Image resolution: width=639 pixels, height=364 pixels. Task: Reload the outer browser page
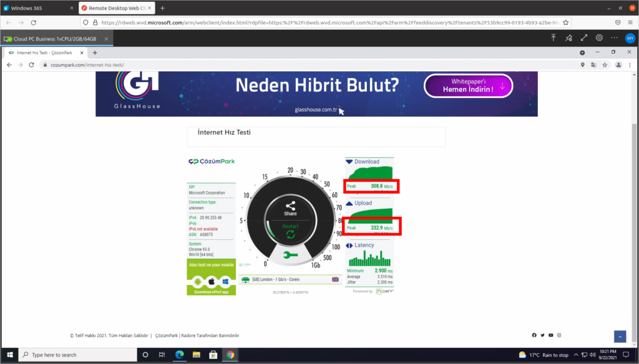[34, 22]
